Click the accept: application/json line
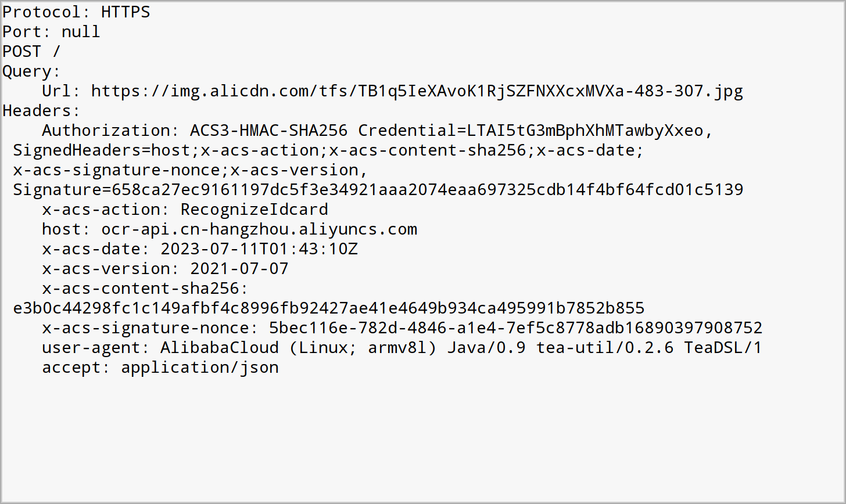846x504 pixels. [x=160, y=368]
